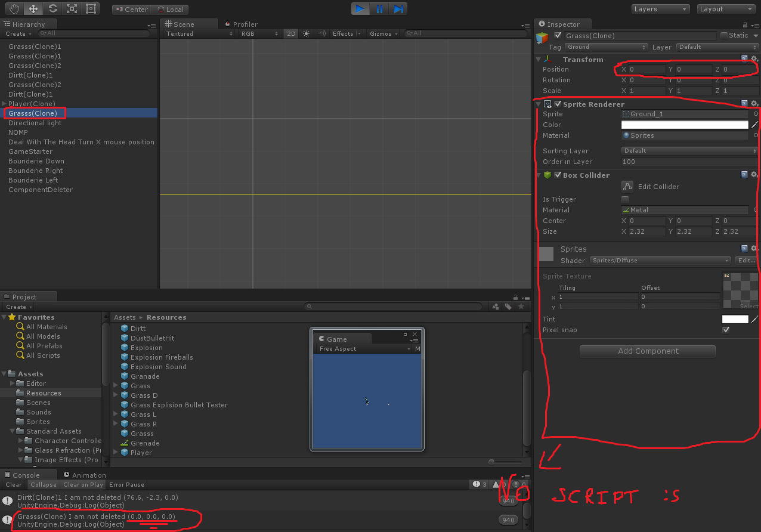Toggle scene audio speaker icon
Image resolution: width=761 pixels, height=532 pixels.
click(x=322, y=34)
